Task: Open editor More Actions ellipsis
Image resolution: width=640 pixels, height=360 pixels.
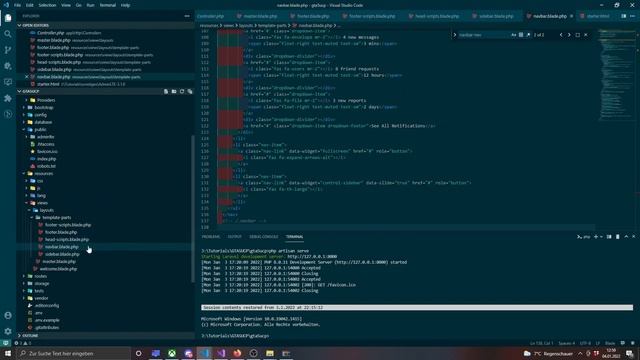Action: click(x=633, y=16)
